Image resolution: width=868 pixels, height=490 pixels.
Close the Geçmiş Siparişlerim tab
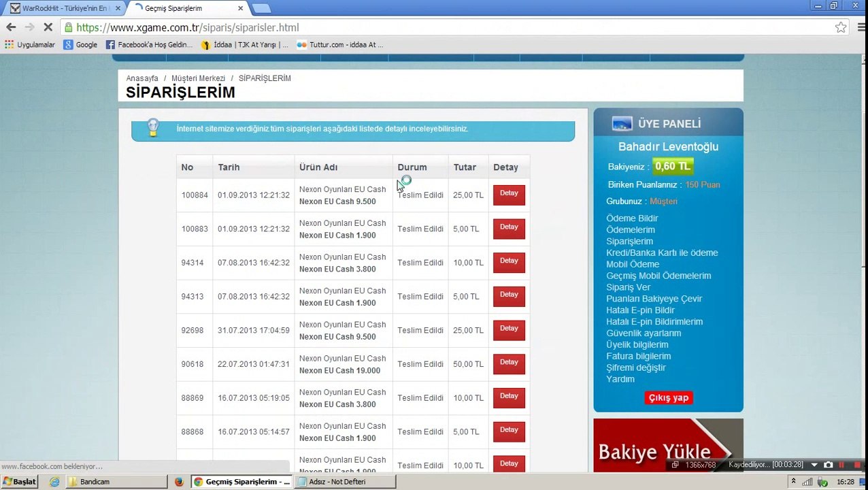[x=240, y=8]
